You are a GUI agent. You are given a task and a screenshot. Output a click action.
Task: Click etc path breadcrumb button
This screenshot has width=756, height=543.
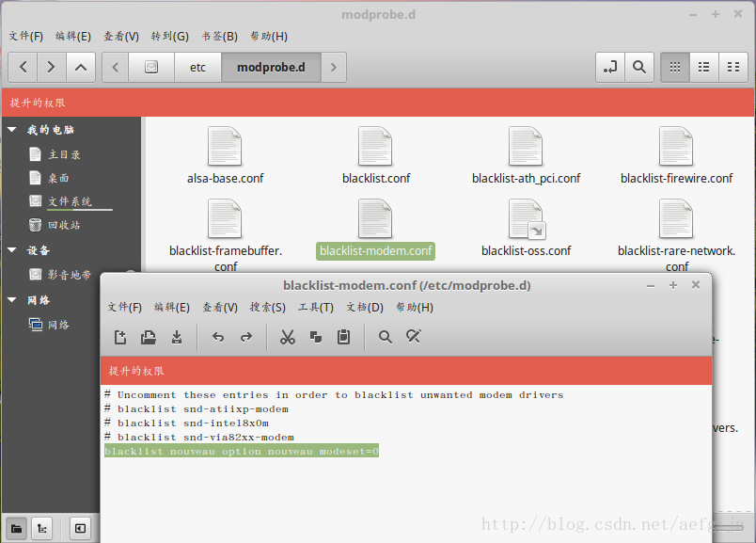point(197,67)
